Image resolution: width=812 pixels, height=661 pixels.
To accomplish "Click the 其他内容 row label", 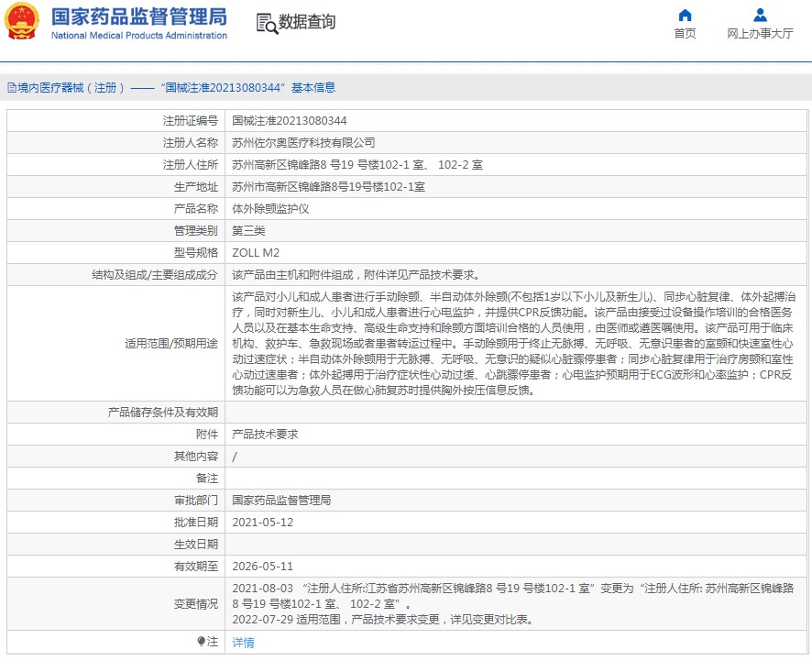I will (196, 457).
